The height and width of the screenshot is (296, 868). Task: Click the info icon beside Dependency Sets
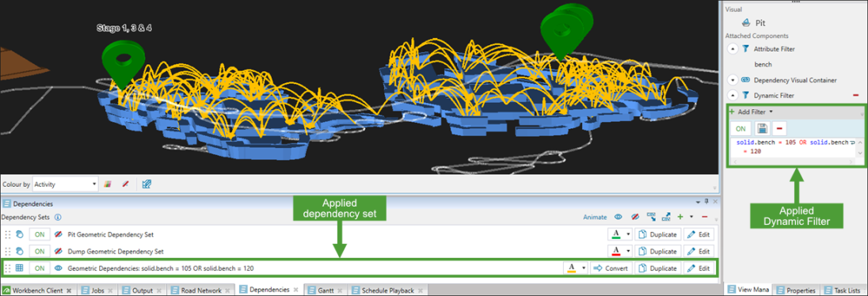58,218
